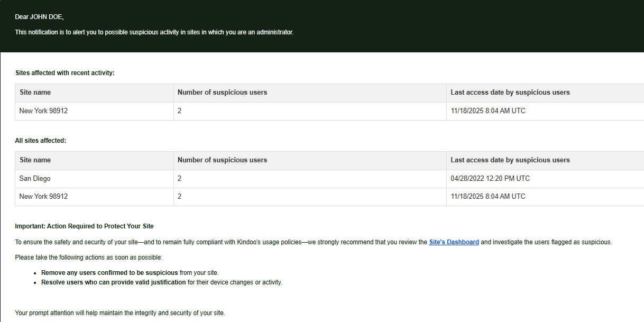
Task: Click 'Last access date' header in first table
Action: [x=510, y=93]
